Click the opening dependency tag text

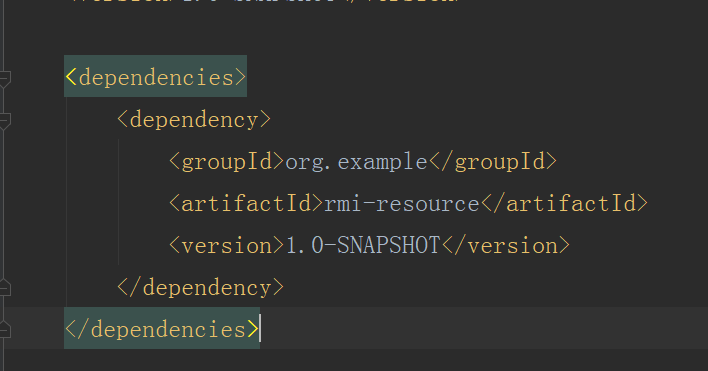tap(194, 120)
